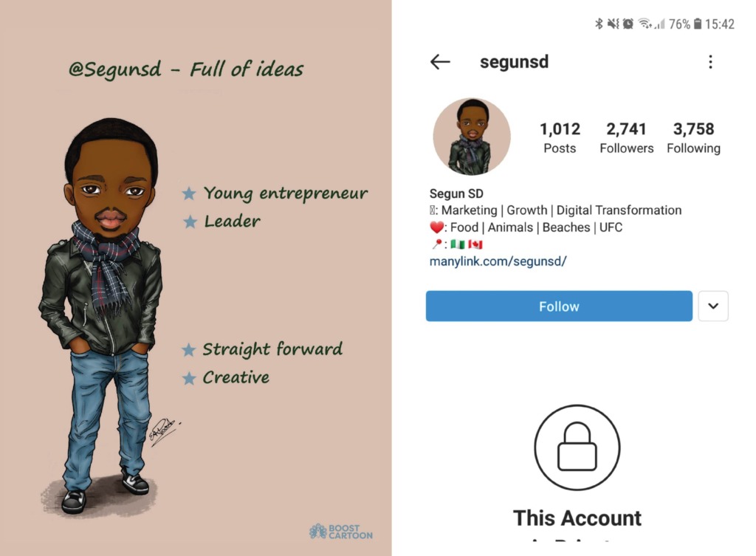
Task: Tap the battery status icon
Action: [x=698, y=24]
